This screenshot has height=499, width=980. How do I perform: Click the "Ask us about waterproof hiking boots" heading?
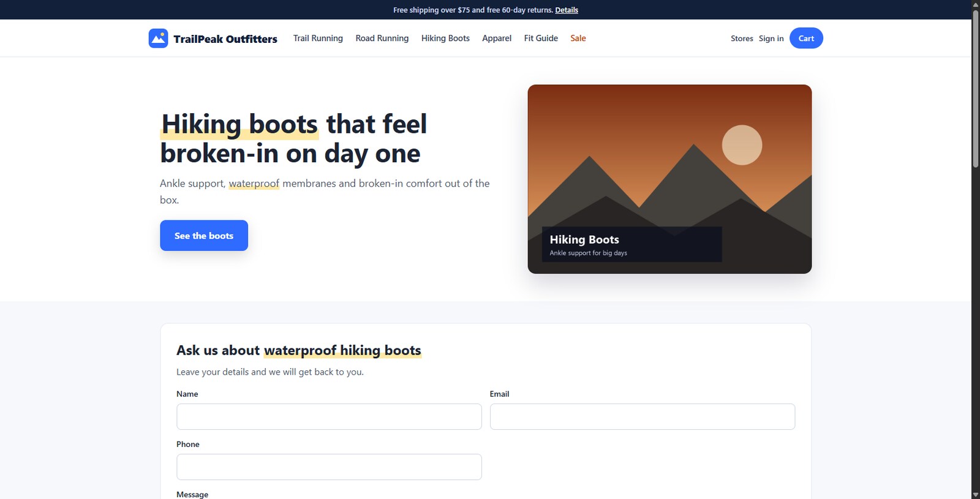[x=299, y=350]
